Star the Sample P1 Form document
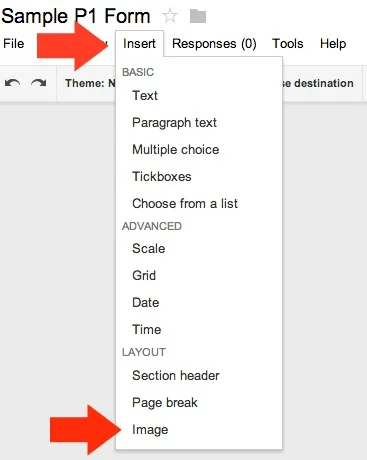This screenshot has height=460, width=367. click(x=170, y=16)
